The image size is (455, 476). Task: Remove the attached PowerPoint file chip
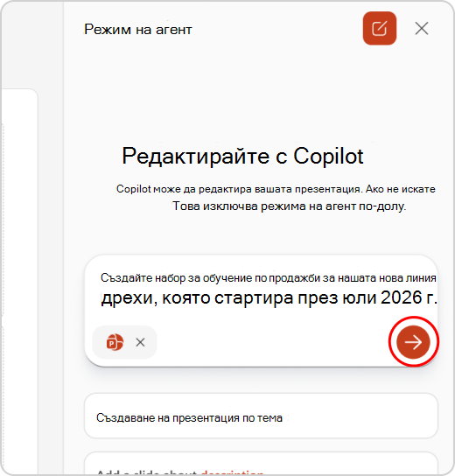140,342
